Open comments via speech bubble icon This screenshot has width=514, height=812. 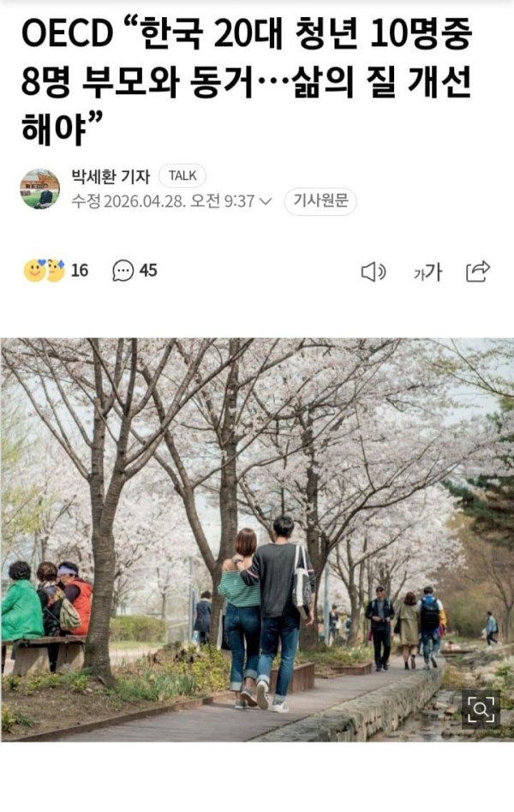(123, 271)
